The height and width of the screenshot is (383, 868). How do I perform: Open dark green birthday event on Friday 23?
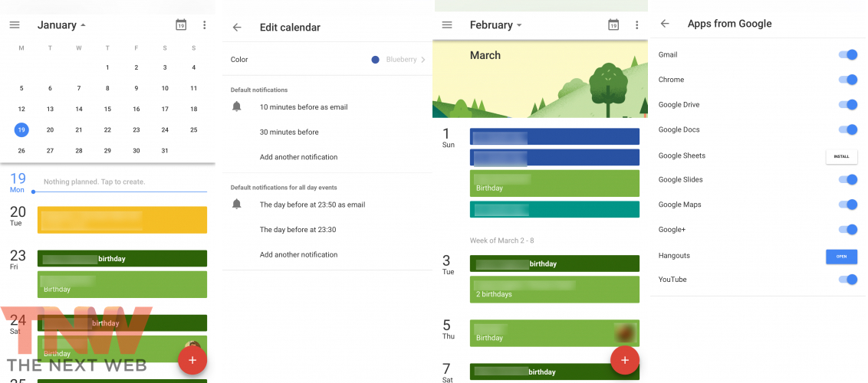pos(123,259)
